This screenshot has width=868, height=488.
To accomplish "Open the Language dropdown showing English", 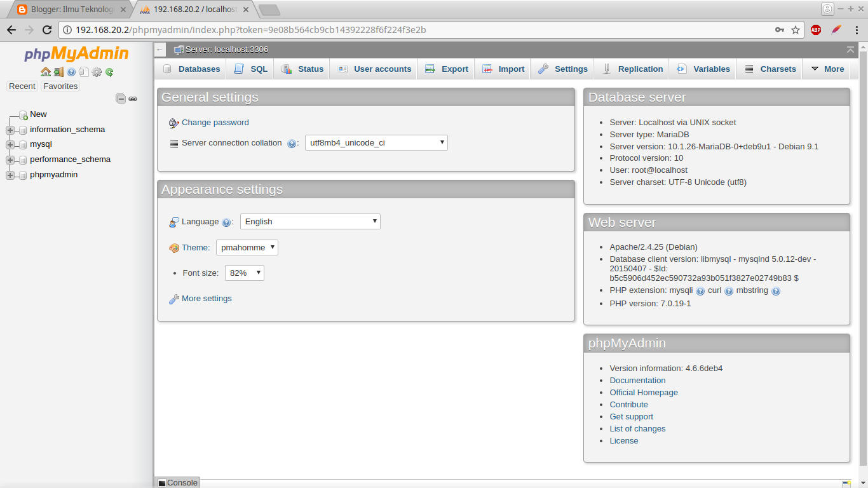I will [310, 222].
